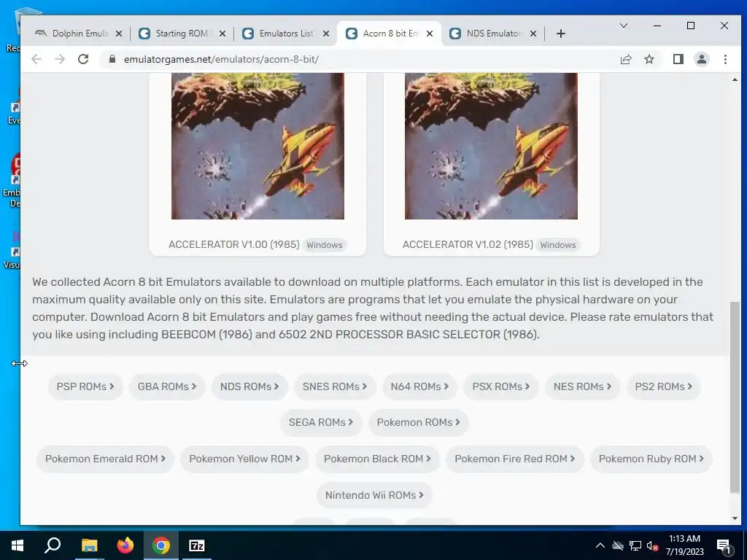Image resolution: width=747 pixels, height=560 pixels.
Task: Select Pokemon Black ROM
Action: pos(377,459)
